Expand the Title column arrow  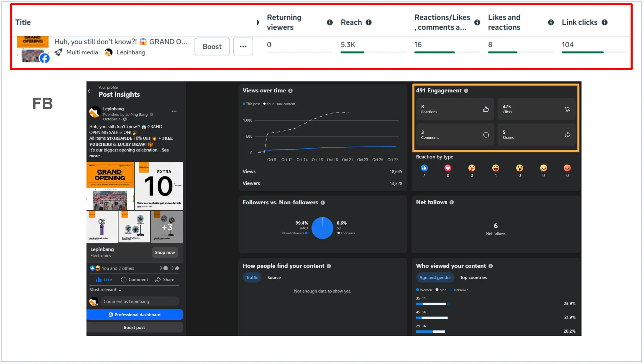pyautogui.click(x=257, y=23)
